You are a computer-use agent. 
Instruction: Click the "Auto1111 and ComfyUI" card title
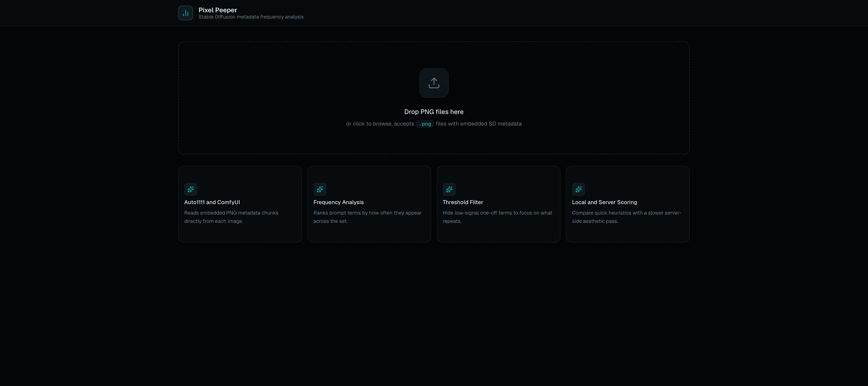pyautogui.click(x=212, y=202)
